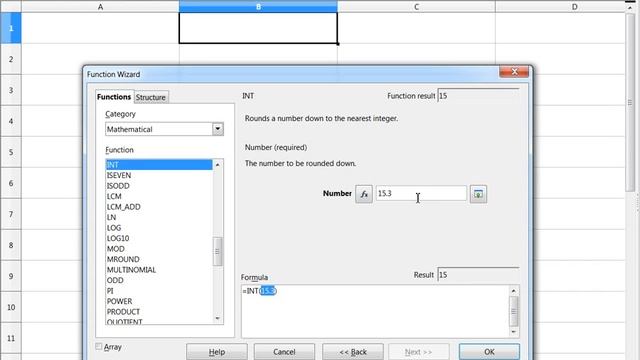Close the Function Wizard dialog
This screenshot has height=360, width=640.
coord(514,72)
